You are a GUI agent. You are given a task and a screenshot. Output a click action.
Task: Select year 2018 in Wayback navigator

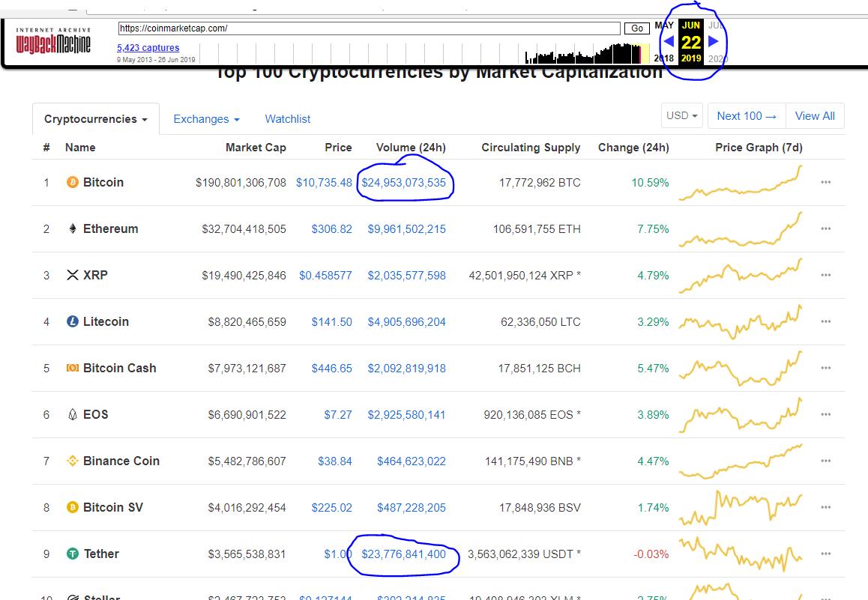663,58
